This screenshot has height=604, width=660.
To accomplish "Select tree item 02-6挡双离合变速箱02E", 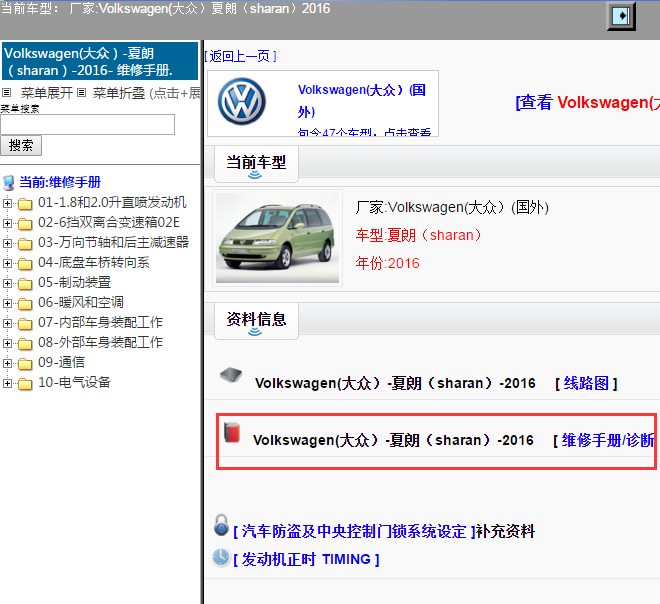I will [x=109, y=222].
